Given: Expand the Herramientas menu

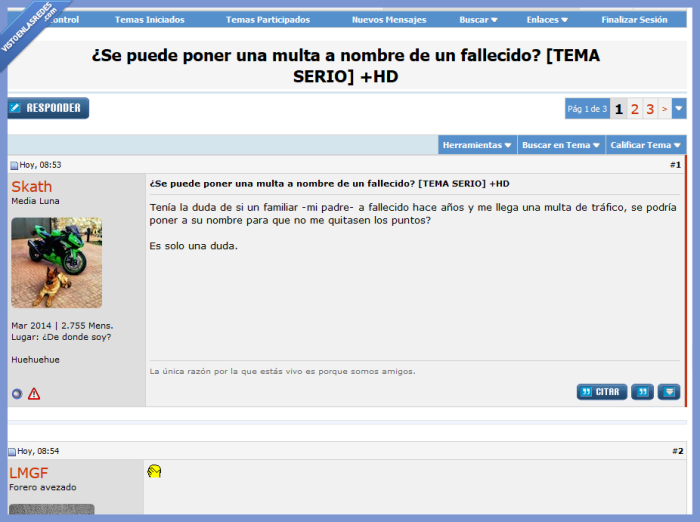Looking at the screenshot, I should 477,145.
